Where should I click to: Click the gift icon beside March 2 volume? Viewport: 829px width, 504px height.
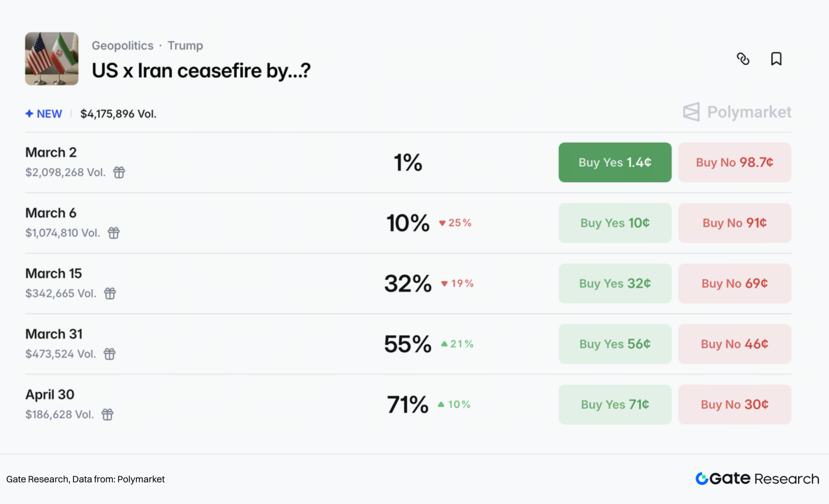click(x=119, y=172)
